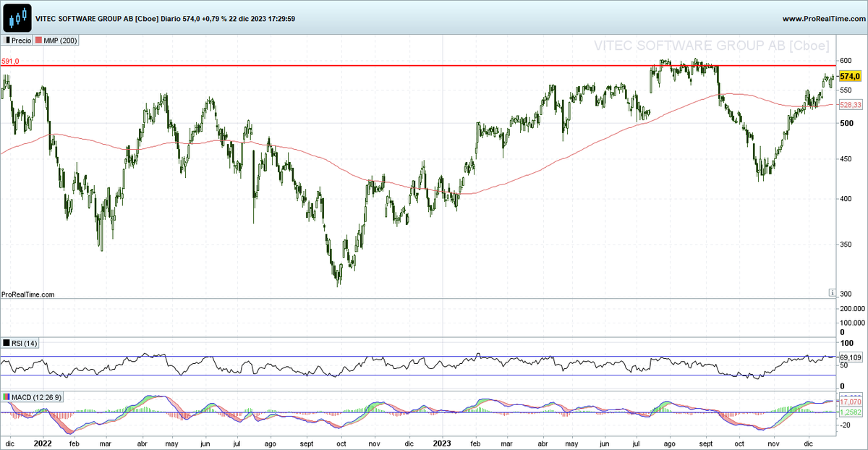The image size is (868, 450).
Task: Click the 350 price axis label
Action: point(846,245)
